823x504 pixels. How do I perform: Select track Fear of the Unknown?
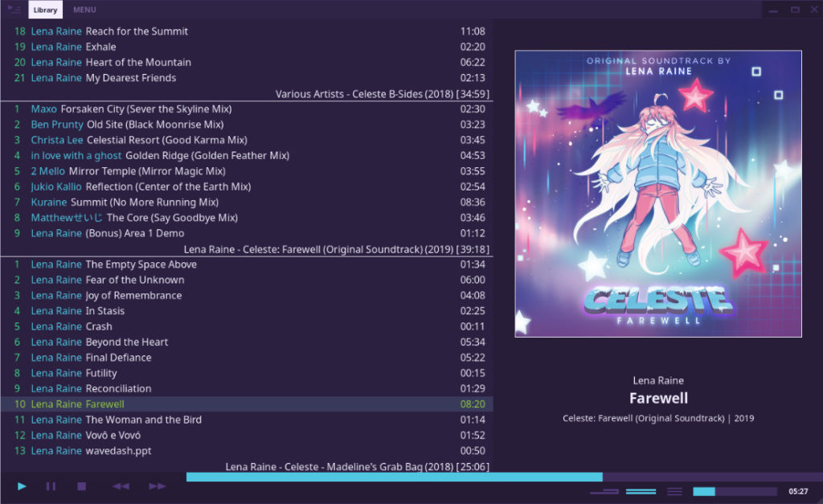click(x=247, y=280)
